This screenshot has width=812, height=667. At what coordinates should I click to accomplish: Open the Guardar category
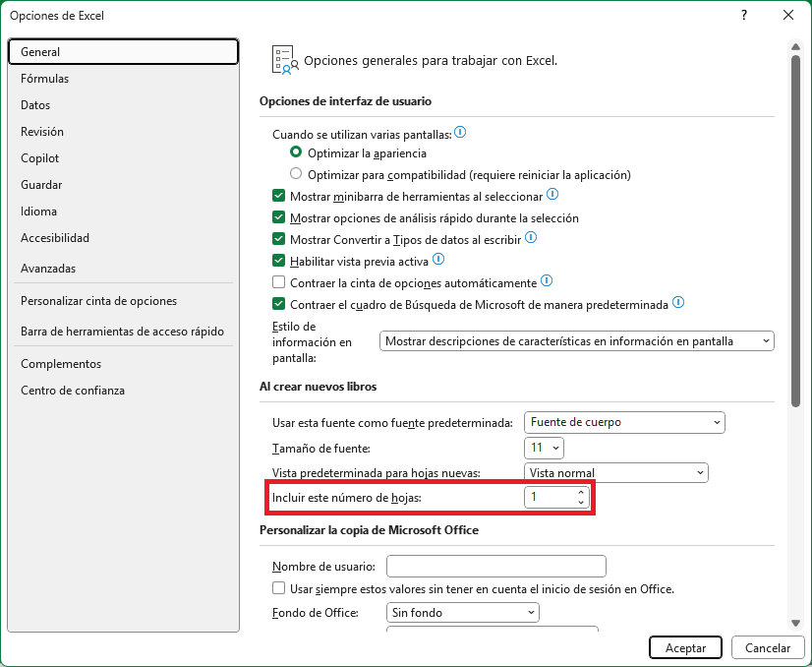tap(123, 185)
